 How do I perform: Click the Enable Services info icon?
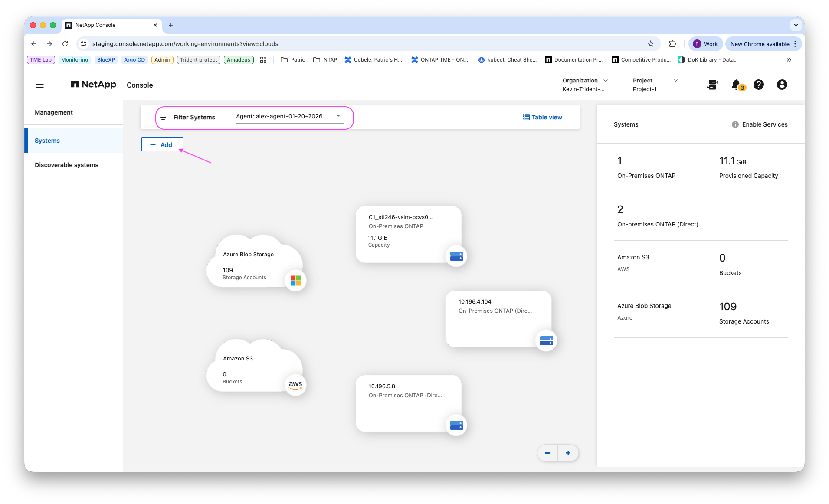[x=735, y=124]
